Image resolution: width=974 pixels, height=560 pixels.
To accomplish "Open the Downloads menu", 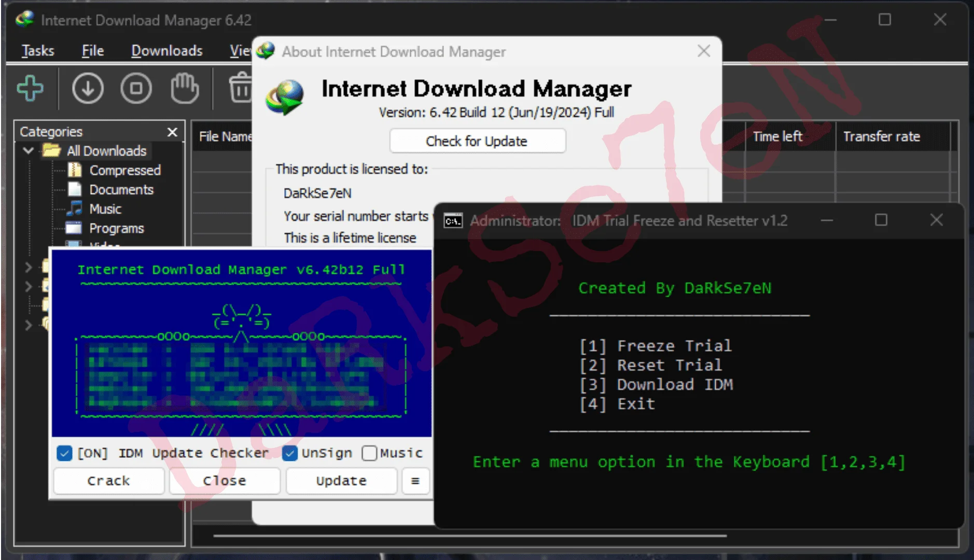I will pos(167,50).
